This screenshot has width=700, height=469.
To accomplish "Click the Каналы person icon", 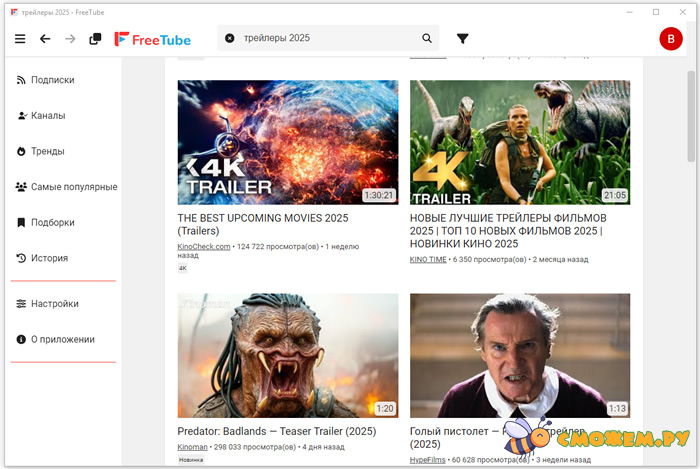I will click(x=22, y=116).
